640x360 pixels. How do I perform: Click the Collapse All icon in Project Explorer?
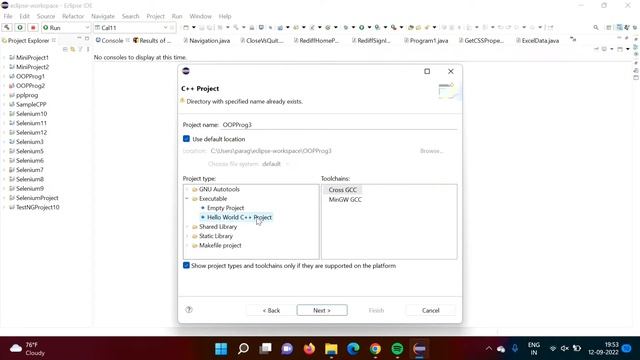[65, 49]
